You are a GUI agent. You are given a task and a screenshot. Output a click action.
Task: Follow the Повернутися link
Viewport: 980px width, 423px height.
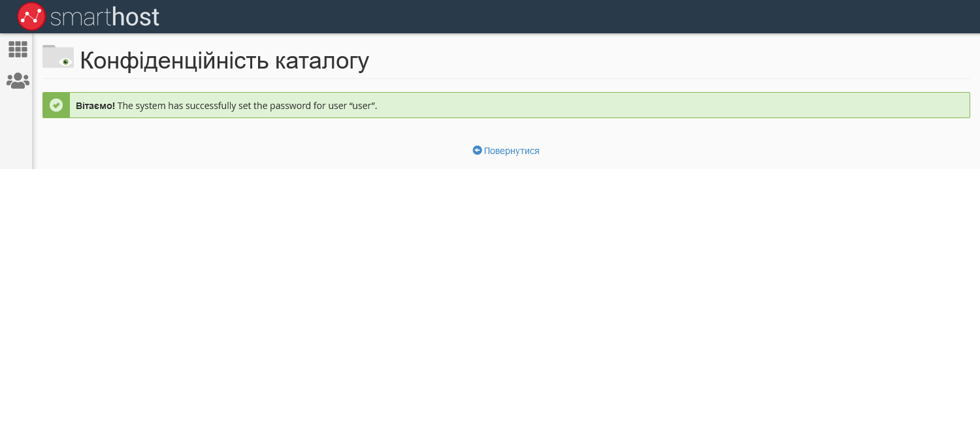512,151
